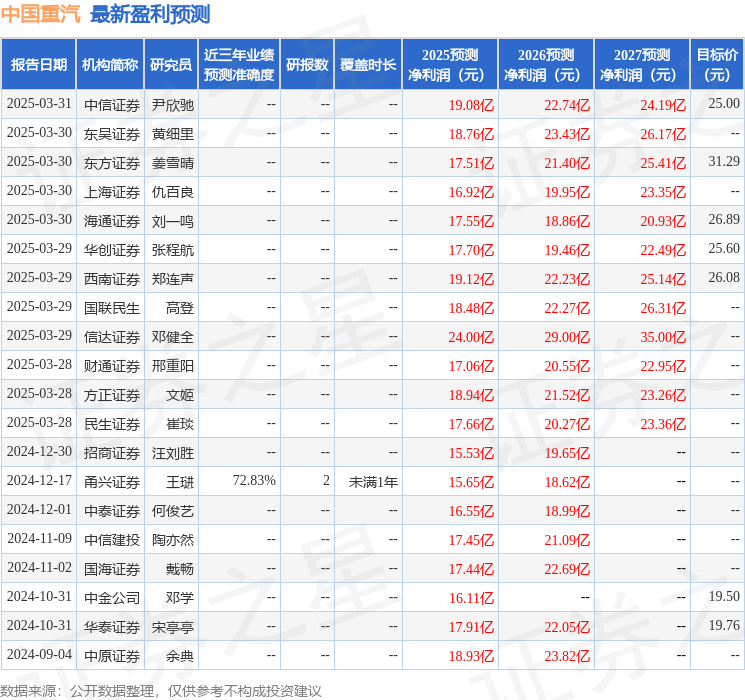The image size is (745, 700).
Task: Click 招商证券 institution cell
Action: coord(112,453)
